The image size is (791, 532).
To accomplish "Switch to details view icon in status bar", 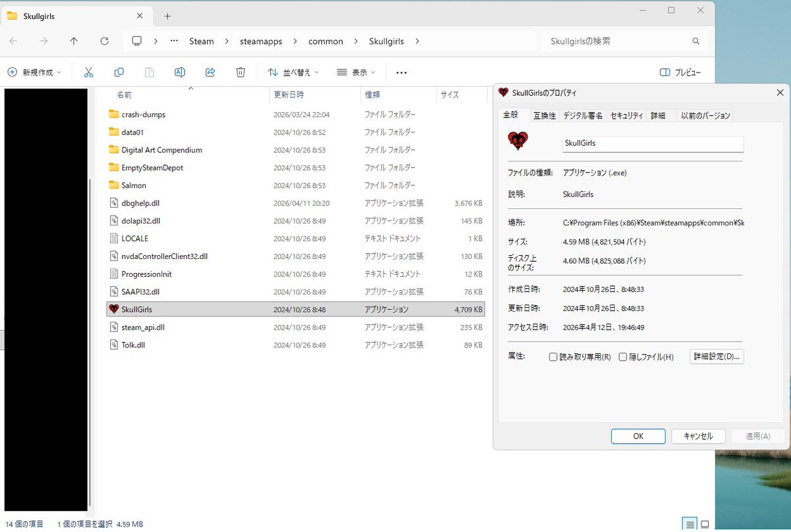I will tap(690, 525).
